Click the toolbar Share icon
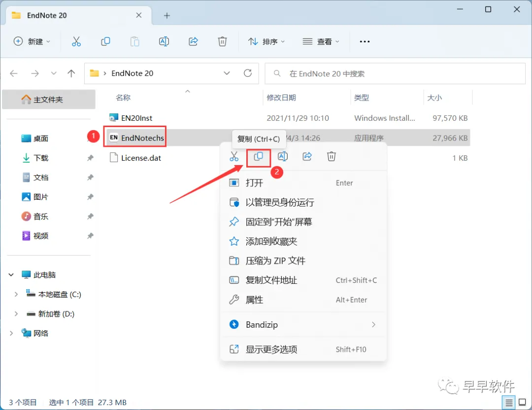This screenshot has height=410, width=532. point(193,41)
